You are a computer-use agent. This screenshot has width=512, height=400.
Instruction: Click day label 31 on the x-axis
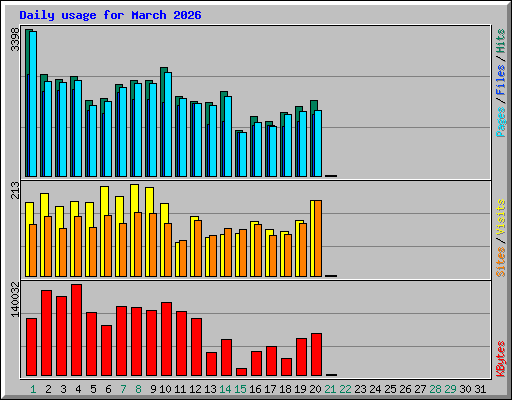[x=480, y=389]
